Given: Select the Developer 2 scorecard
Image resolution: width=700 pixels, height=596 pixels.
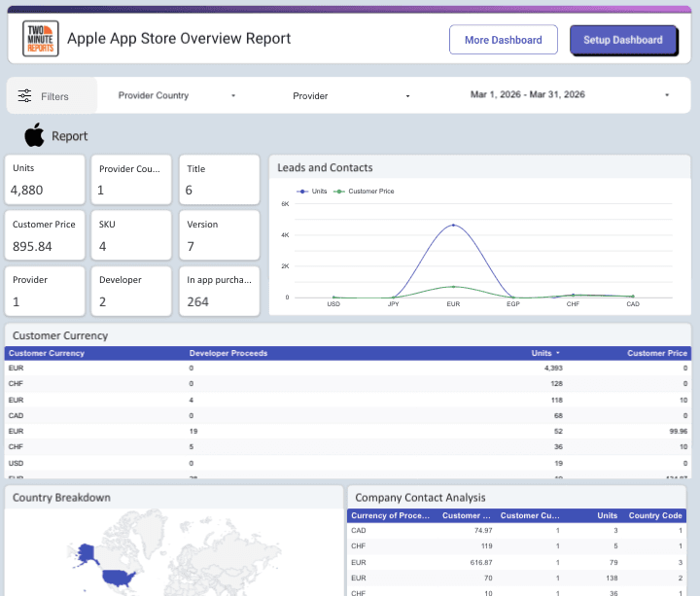Looking at the screenshot, I should click(x=131, y=291).
